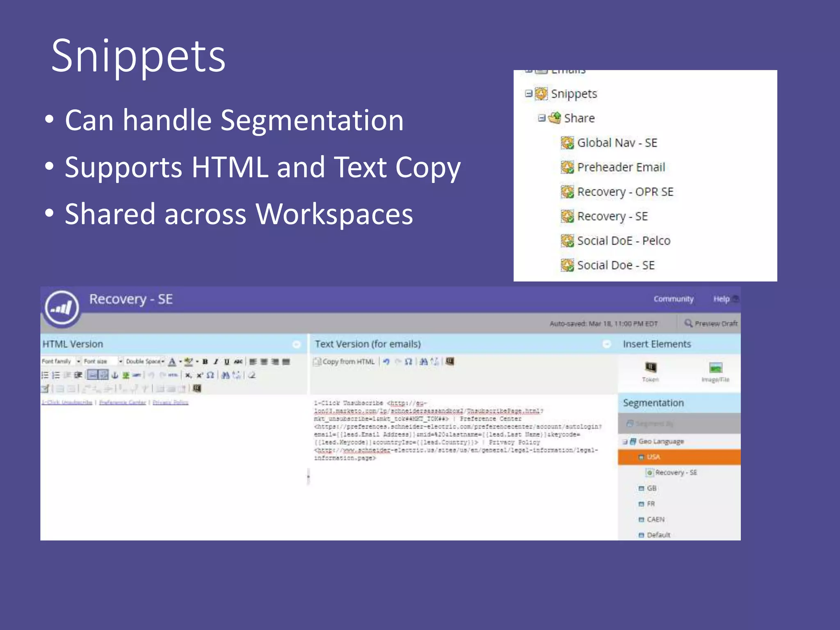Select Global Nav - SE snippet
The height and width of the screenshot is (630, 840).
coord(609,143)
